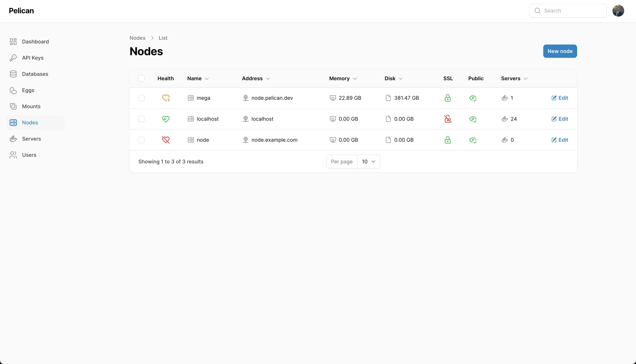
Task: Click the magnifier icon in the search box
Action: click(537, 11)
